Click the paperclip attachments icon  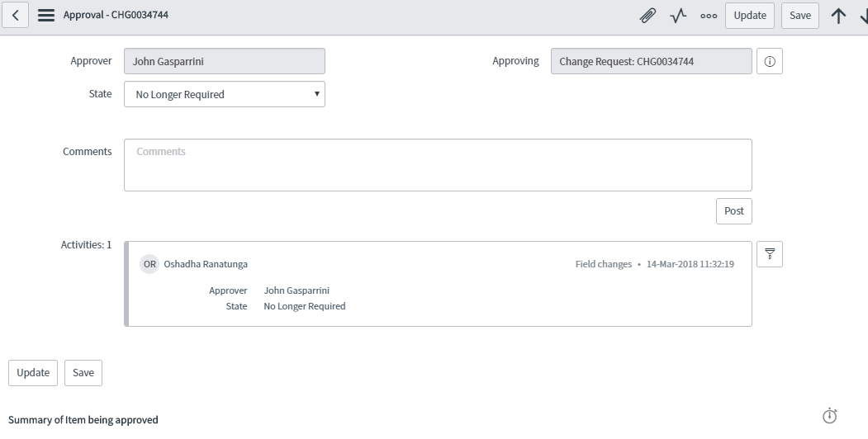coord(647,16)
